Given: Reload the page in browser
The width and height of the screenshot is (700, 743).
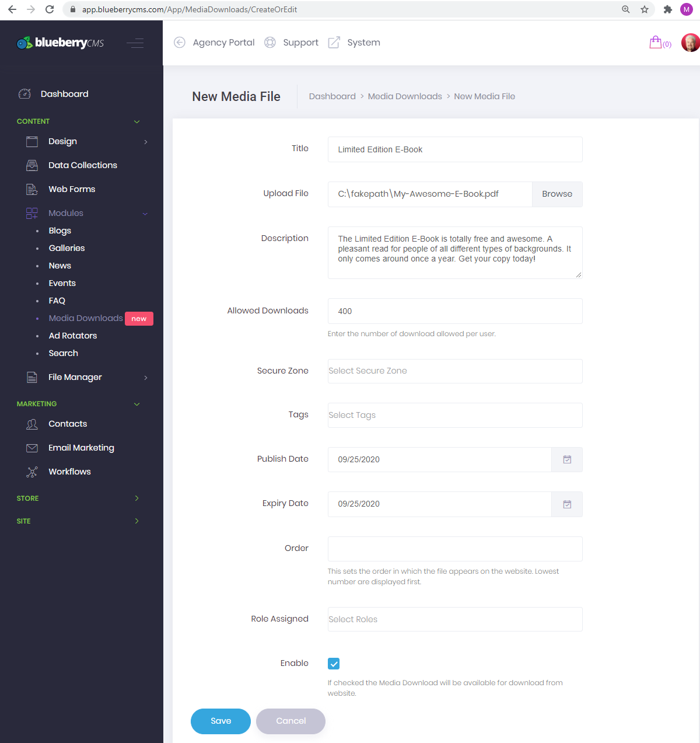Looking at the screenshot, I should tap(50, 9).
